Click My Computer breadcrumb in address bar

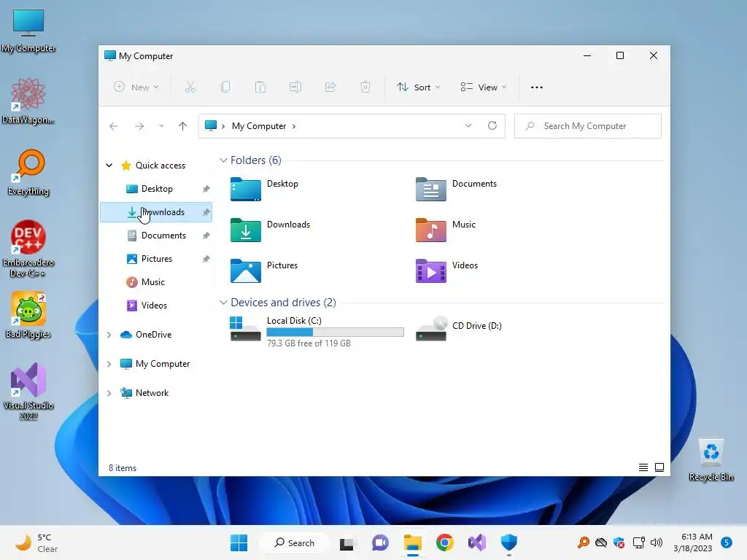(259, 126)
